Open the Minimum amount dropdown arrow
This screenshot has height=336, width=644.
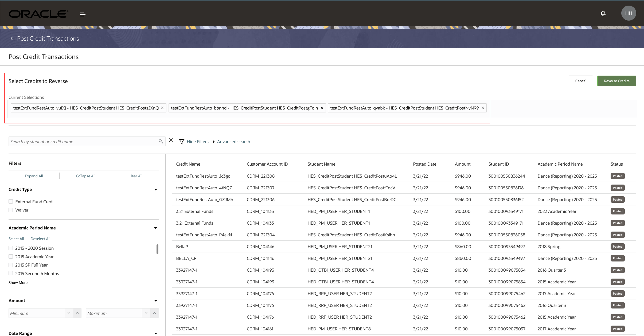tap(69, 313)
